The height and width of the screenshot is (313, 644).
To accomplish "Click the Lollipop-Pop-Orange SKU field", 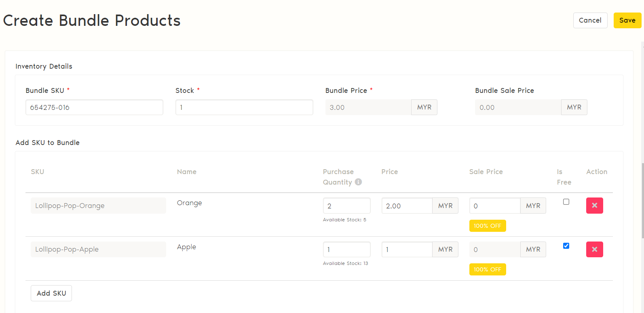I will tap(98, 206).
